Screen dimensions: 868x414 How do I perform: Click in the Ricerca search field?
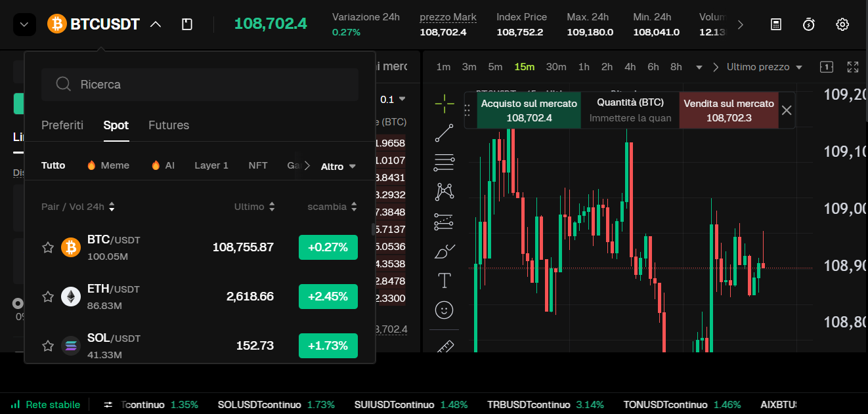(200, 84)
